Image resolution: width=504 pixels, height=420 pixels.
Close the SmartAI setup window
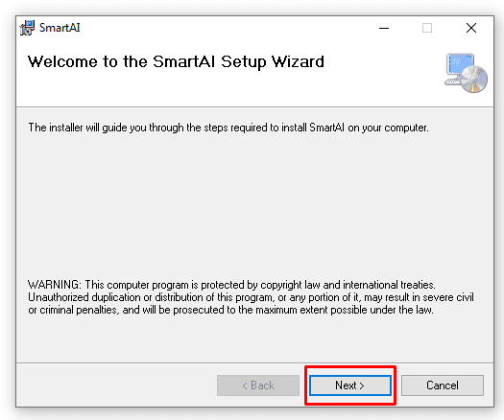[x=471, y=28]
